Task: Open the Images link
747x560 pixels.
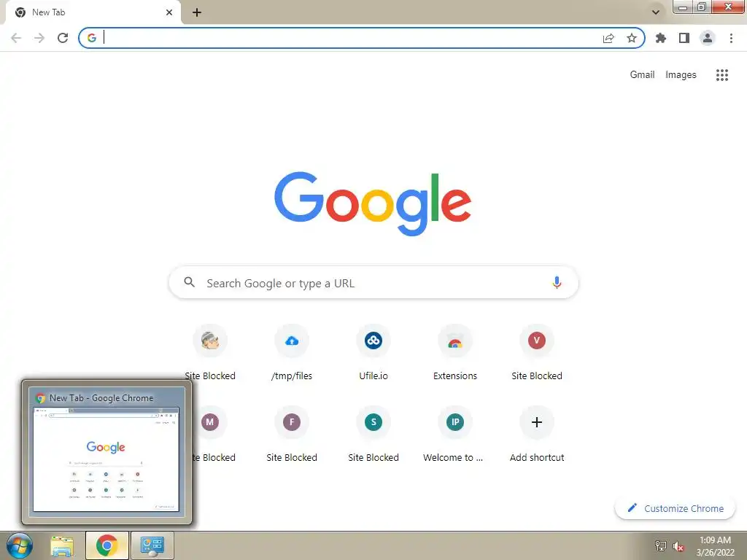Action: pos(681,75)
